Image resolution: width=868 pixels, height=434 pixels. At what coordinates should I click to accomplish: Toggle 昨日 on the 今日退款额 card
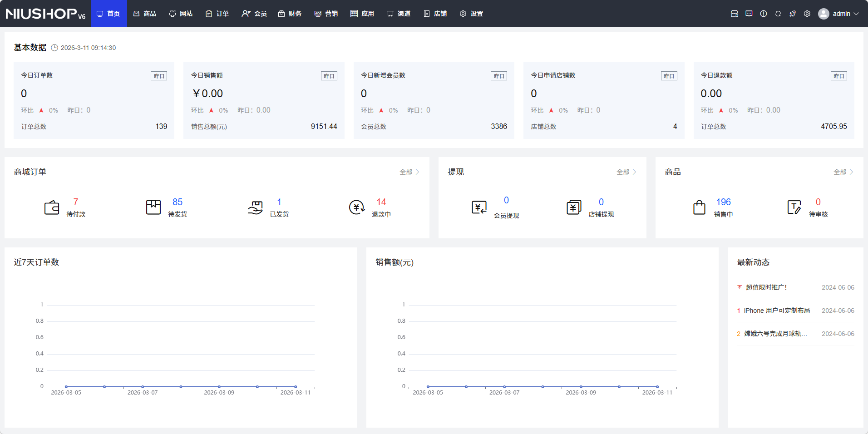click(838, 76)
